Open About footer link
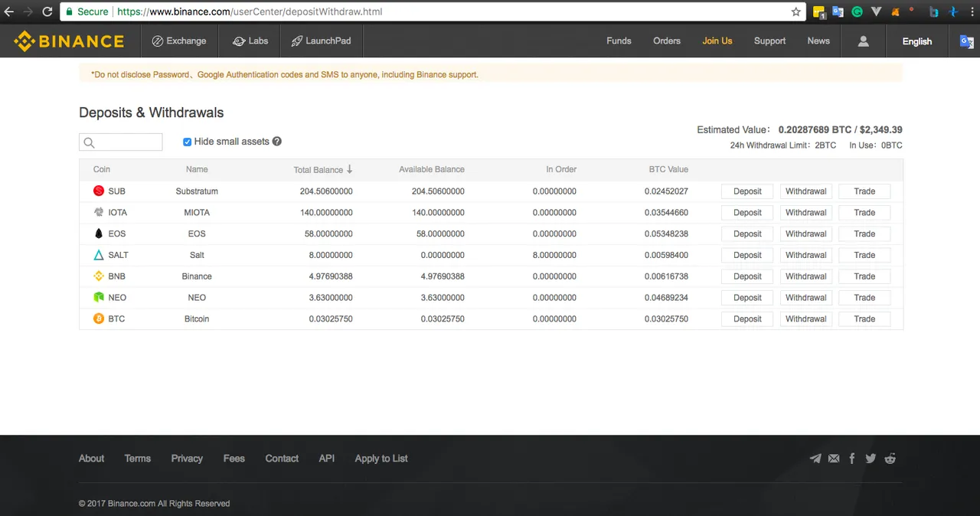980x516 pixels. click(91, 459)
